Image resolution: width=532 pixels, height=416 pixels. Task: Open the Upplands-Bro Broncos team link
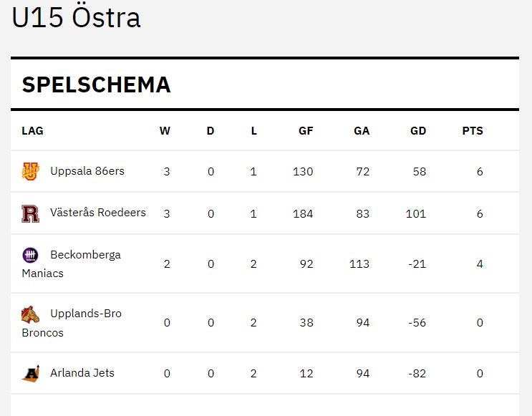pos(85,314)
